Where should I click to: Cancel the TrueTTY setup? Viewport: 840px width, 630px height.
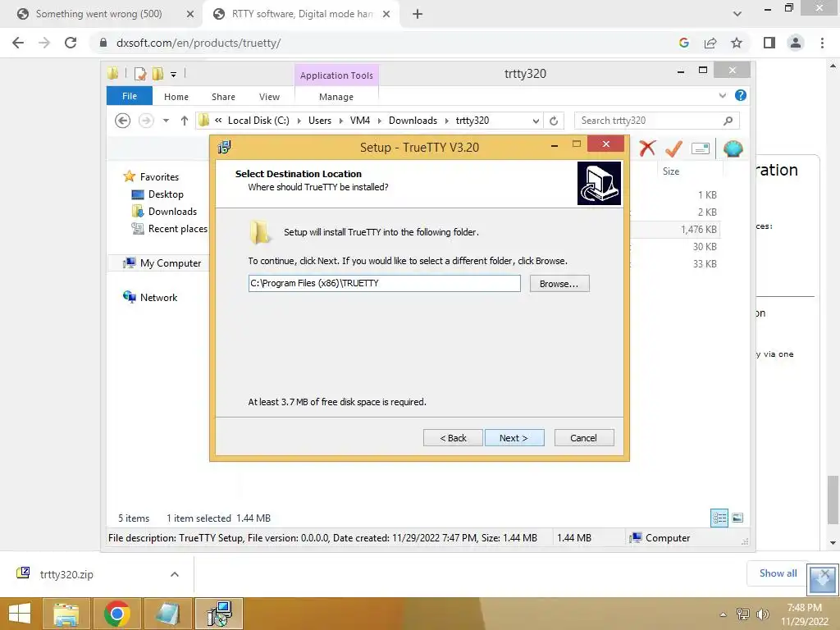tap(584, 438)
